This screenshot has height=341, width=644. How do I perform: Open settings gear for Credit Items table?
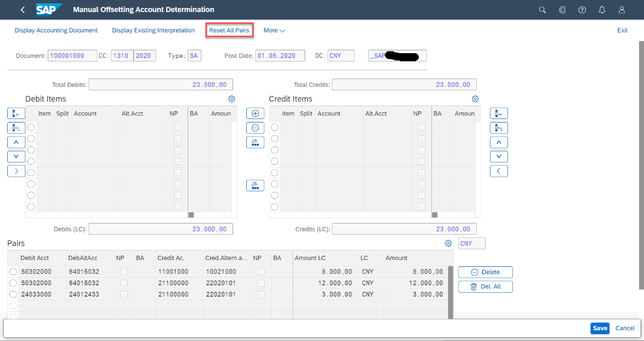(475, 99)
